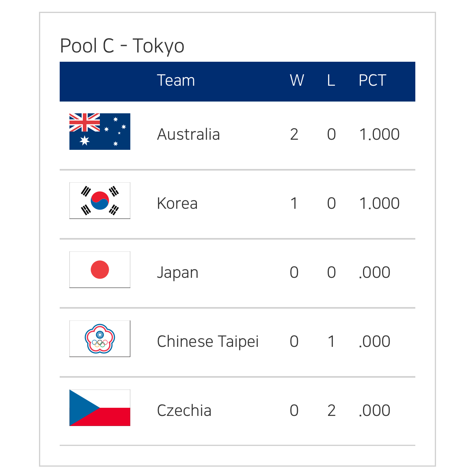475x476 pixels.
Task: Click the L losses column header
Action: (x=331, y=80)
